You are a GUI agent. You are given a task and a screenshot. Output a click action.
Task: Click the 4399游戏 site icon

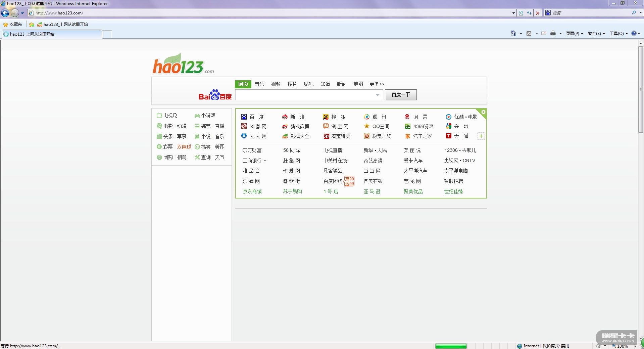coord(408,126)
